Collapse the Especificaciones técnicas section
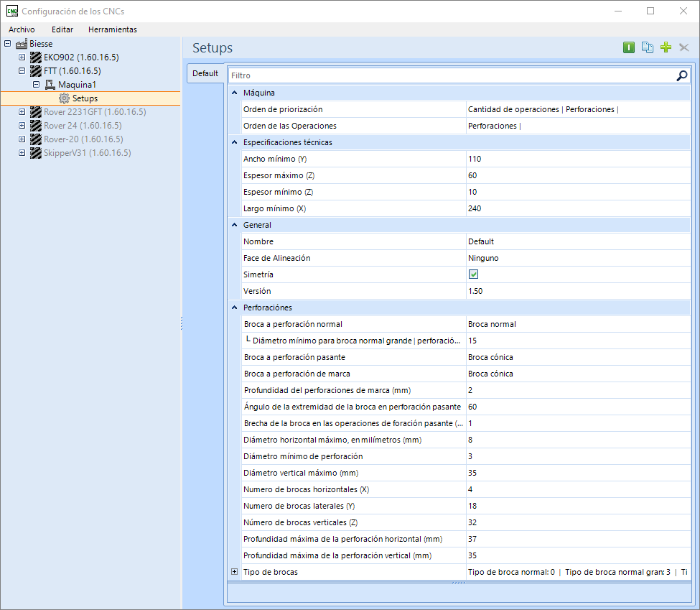Screen dimensions: 700x610 pos(234,142)
